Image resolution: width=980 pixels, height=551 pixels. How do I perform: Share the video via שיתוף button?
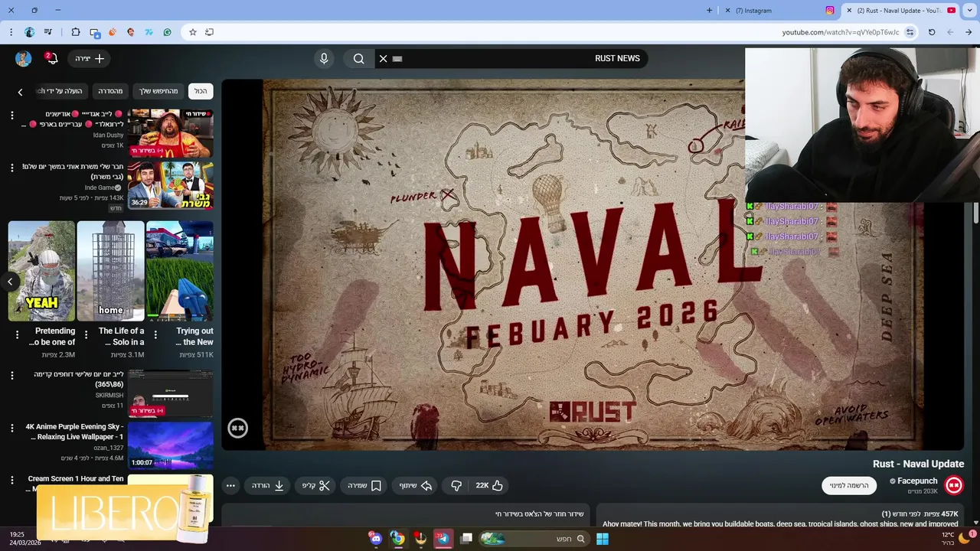pyautogui.click(x=415, y=485)
